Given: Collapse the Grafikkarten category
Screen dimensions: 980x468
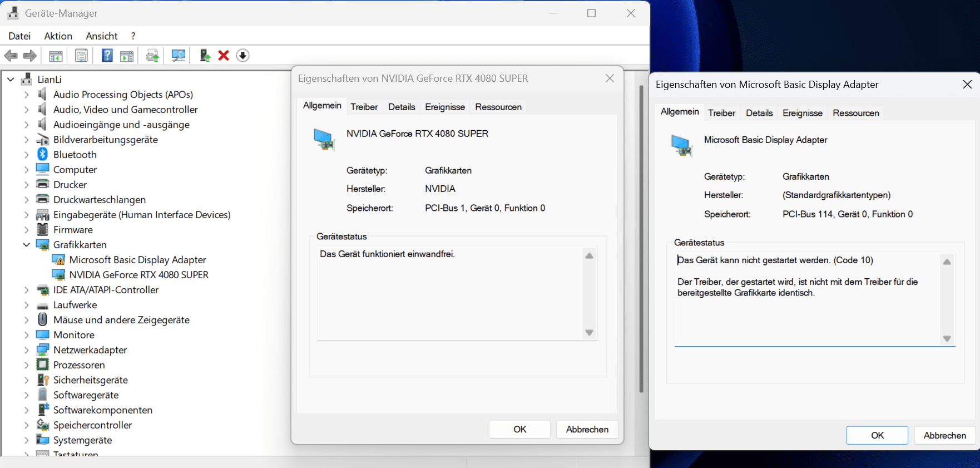Looking at the screenshot, I should tap(26, 244).
